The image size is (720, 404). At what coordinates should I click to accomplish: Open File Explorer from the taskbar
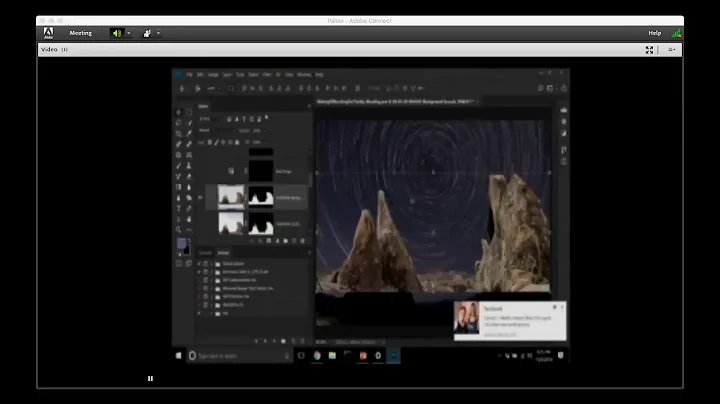(x=332, y=356)
